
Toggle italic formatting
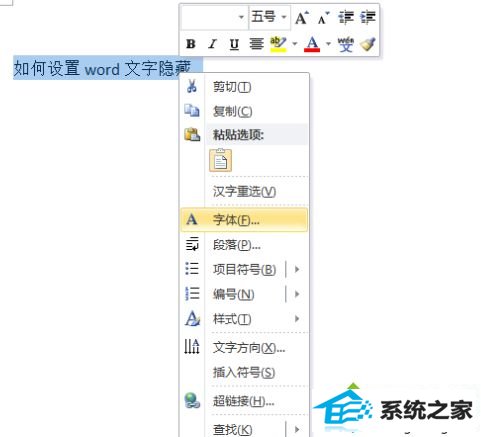(x=212, y=44)
